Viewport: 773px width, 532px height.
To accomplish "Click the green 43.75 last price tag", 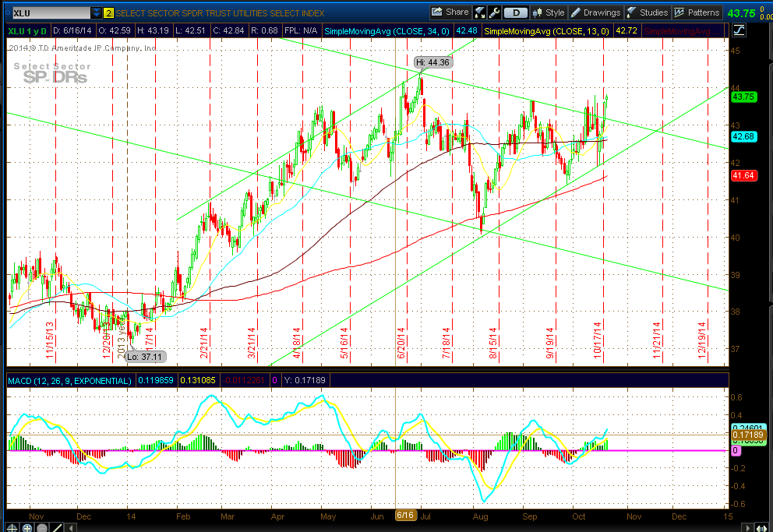I will (x=743, y=97).
